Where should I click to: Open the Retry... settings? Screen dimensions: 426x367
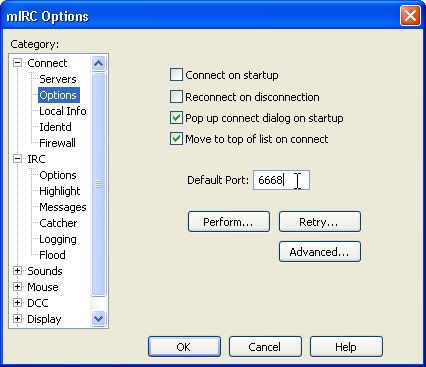click(x=320, y=222)
